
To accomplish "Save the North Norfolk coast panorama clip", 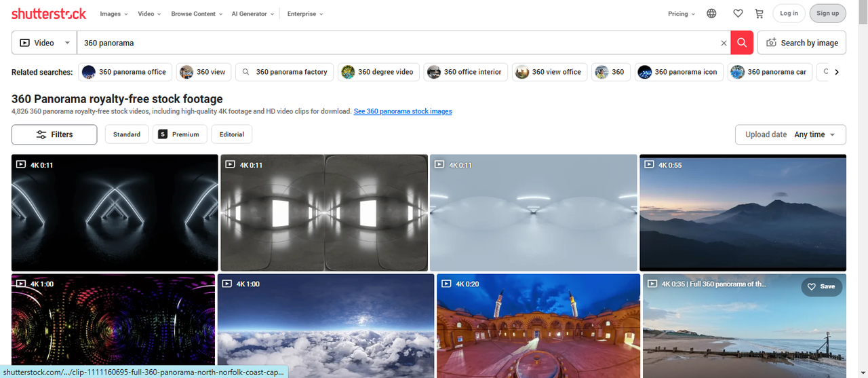I will click(821, 286).
